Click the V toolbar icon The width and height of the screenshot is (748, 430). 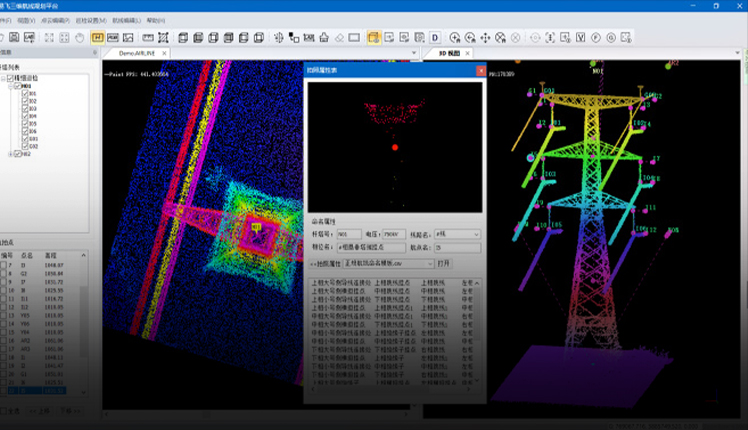click(x=581, y=38)
